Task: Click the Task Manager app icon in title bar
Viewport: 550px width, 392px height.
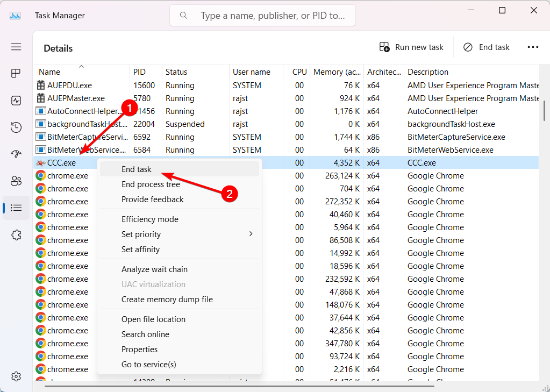Action: (x=15, y=16)
